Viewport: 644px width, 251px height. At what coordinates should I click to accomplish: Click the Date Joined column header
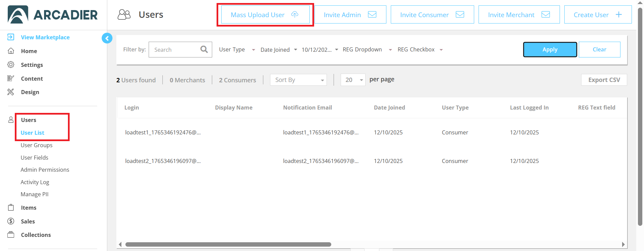tap(389, 107)
